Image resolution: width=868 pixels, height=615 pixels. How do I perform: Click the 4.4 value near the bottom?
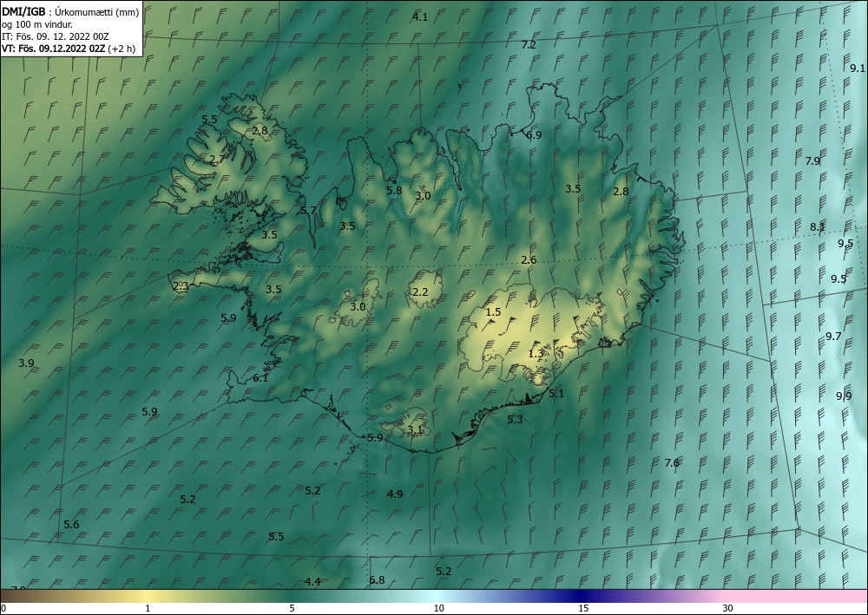tap(312, 581)
